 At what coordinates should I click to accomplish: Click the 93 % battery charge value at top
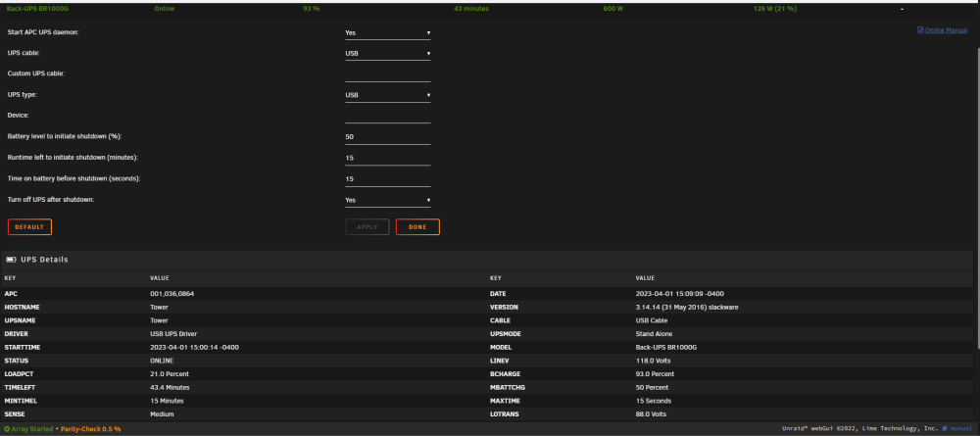[x=312, y=9]
